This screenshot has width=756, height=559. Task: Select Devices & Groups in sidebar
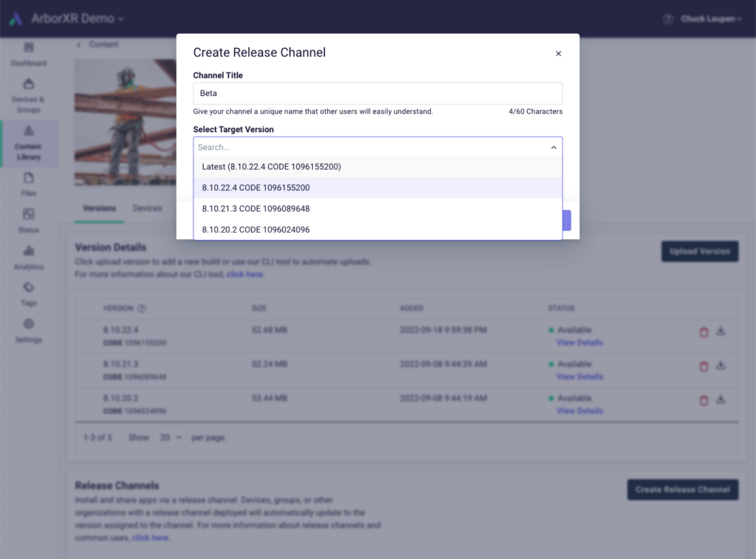[28, 95]
